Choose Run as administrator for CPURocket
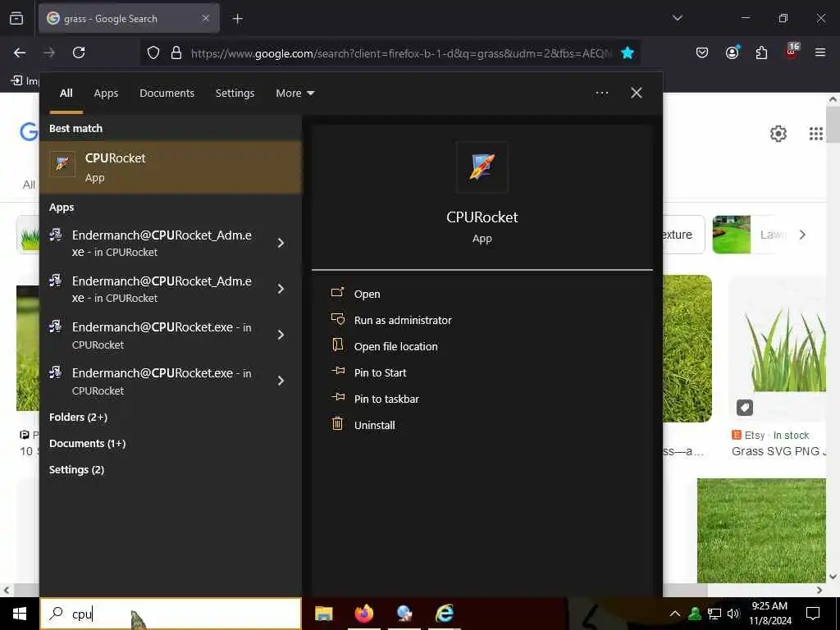This screenshot has height=630, width=840. (x=403, y=321)
